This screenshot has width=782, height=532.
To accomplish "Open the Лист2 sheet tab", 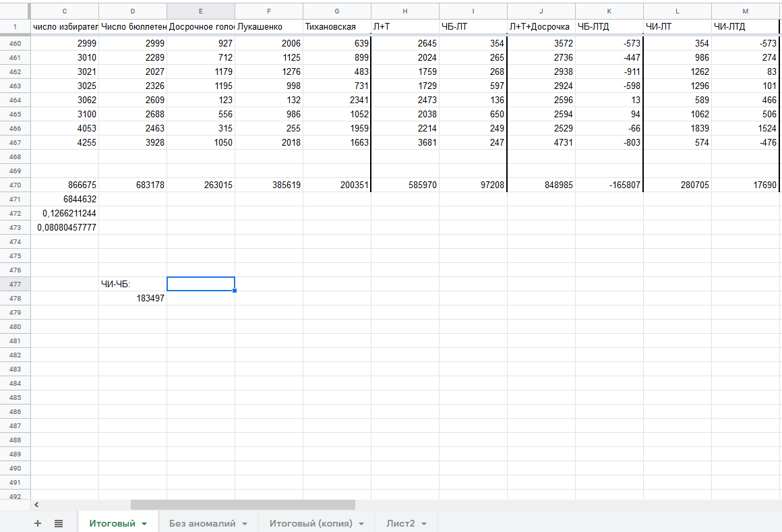I will [400, 523].
